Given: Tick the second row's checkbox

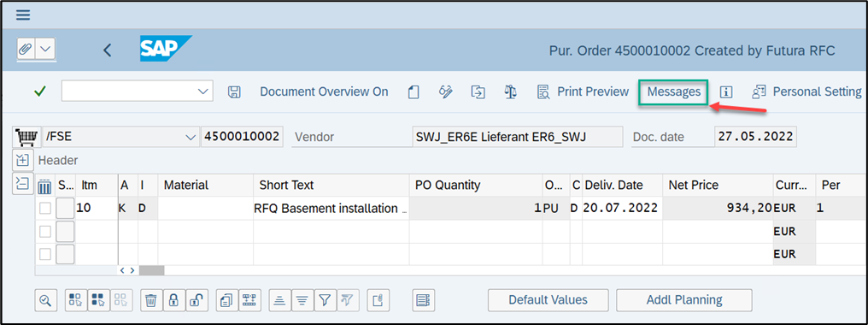Looking at the screenshot, I should [x=44, y=231].
